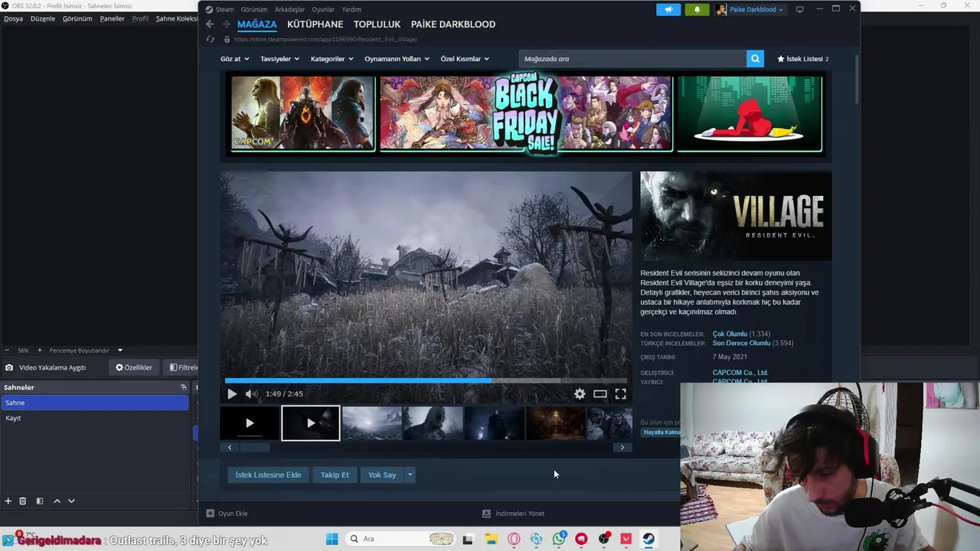Open Steam announcements megaphone button
Screen dimensions: 980x551
[x=668, y=10]
